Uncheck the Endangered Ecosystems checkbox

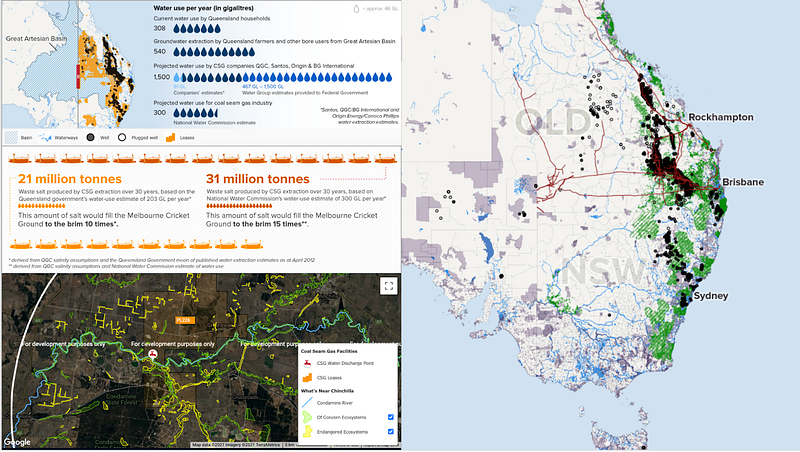point(391,432)
